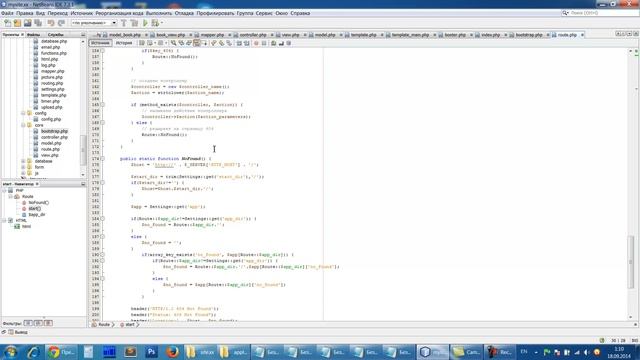Click code fold toggle at line 190
This screenshot has width=640, height=360.
(102, 254)
